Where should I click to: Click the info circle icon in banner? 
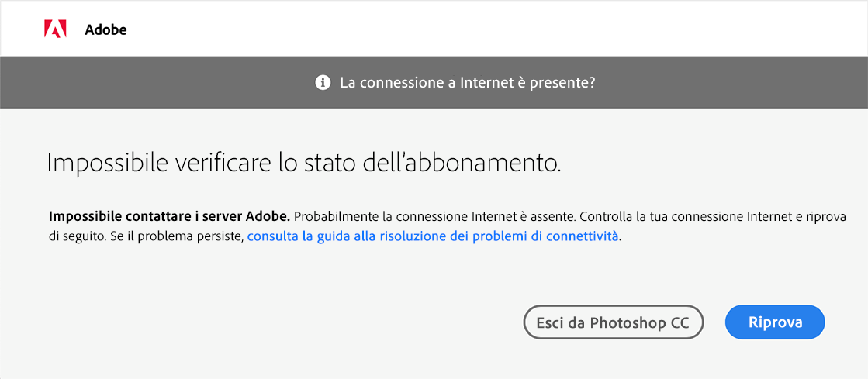(x=323, y=82)
